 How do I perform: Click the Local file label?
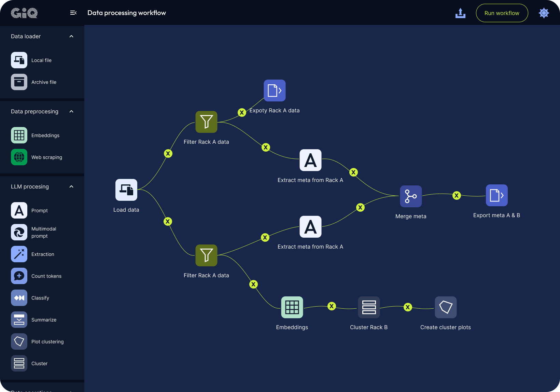click(41, 60)
